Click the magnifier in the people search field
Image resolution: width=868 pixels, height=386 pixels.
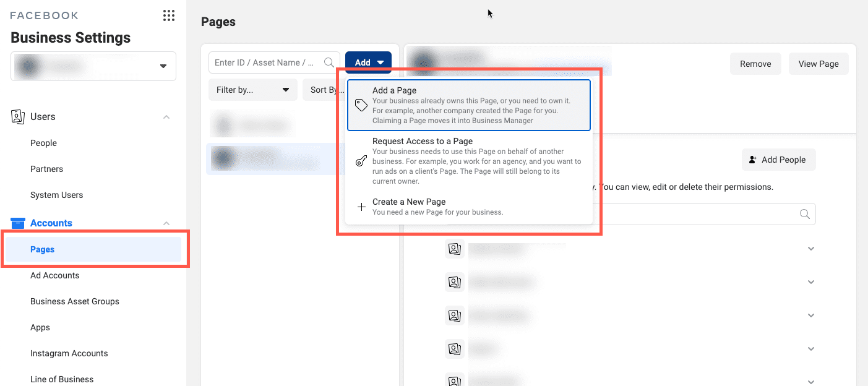pos(805,214)
